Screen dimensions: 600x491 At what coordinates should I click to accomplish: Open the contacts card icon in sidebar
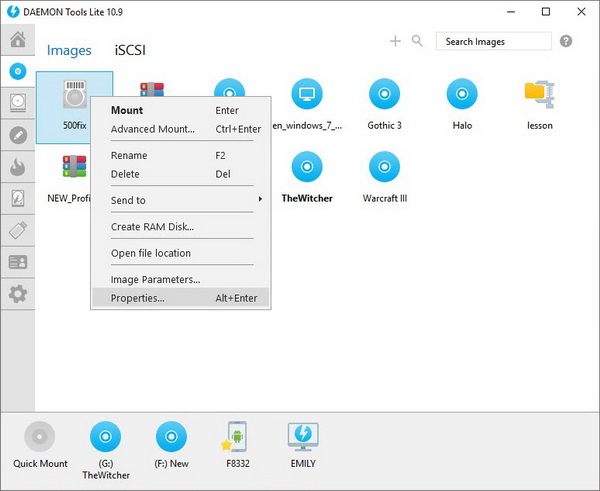[18, 262]
